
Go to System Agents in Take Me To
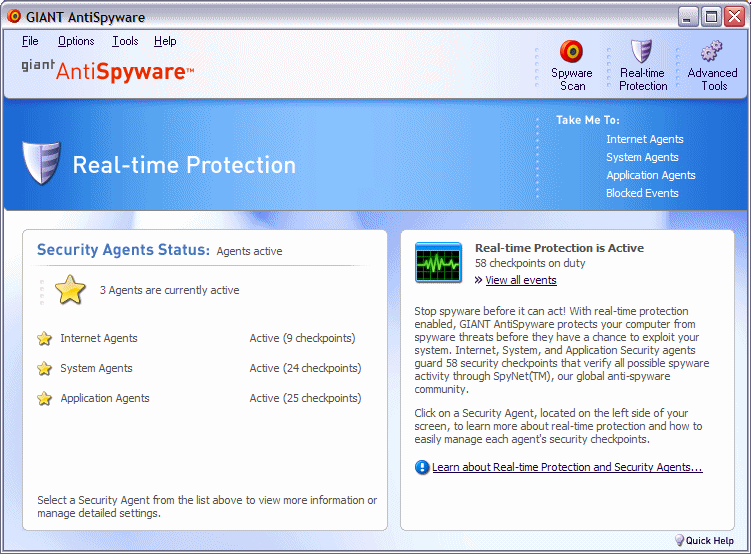click(642, 157)
